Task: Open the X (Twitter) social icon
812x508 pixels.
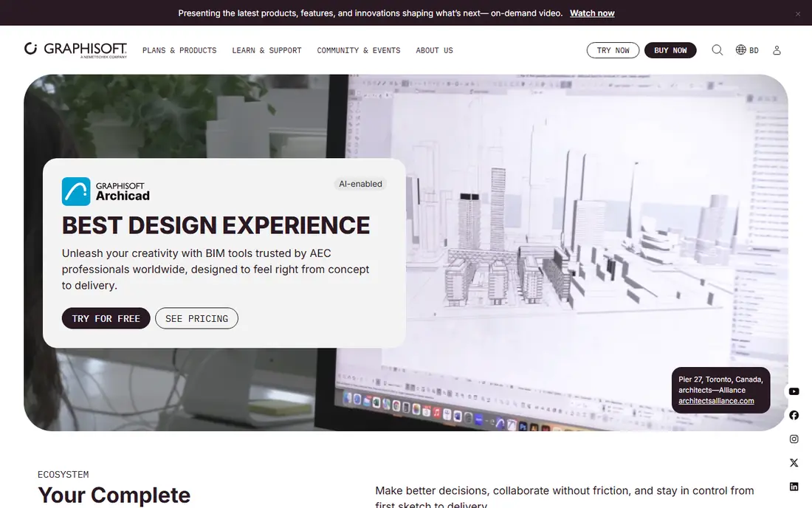Action: [x=794, y=463]
